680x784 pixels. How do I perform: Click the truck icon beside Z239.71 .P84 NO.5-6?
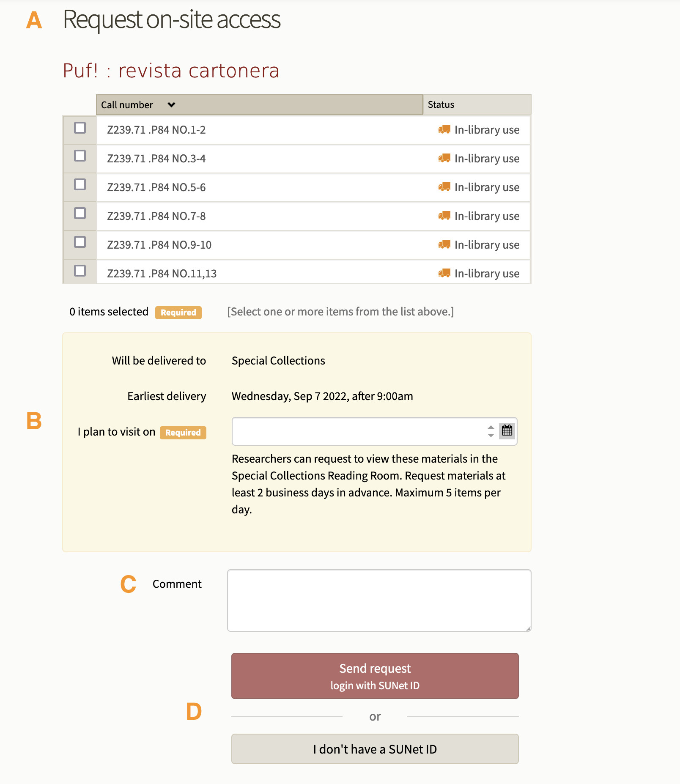[x=444, y=187]
